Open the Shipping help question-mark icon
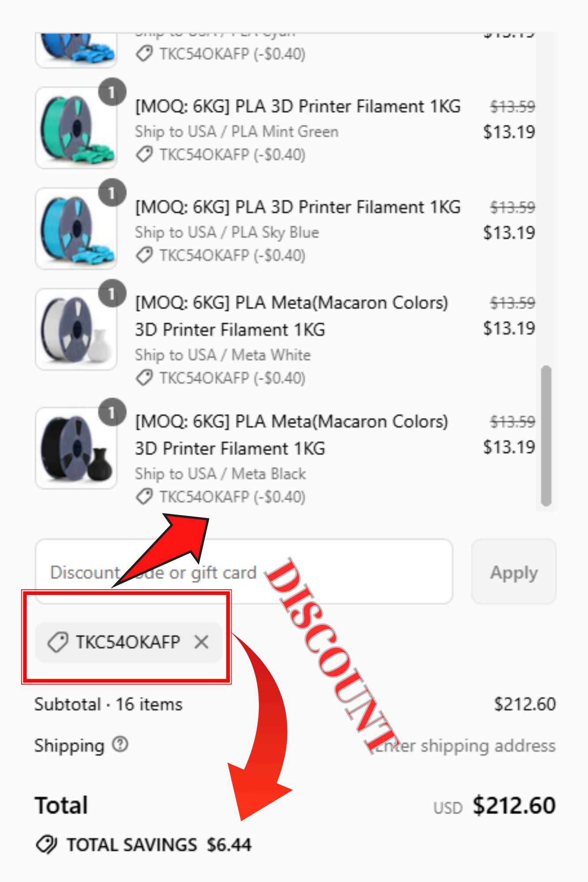Screen dimensions: 588x882 pyautogui.click(x=120, y=745)
